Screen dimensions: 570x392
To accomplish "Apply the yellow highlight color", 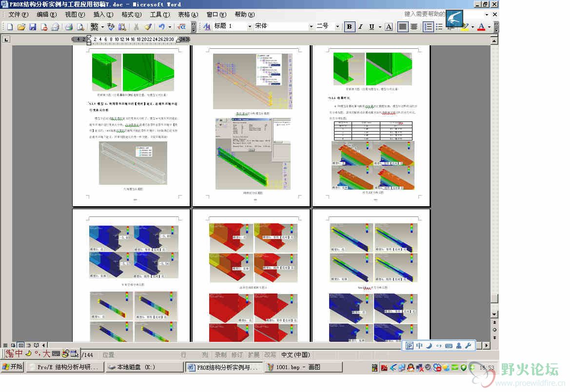I will pyautogui.click(x=464, y=26).
